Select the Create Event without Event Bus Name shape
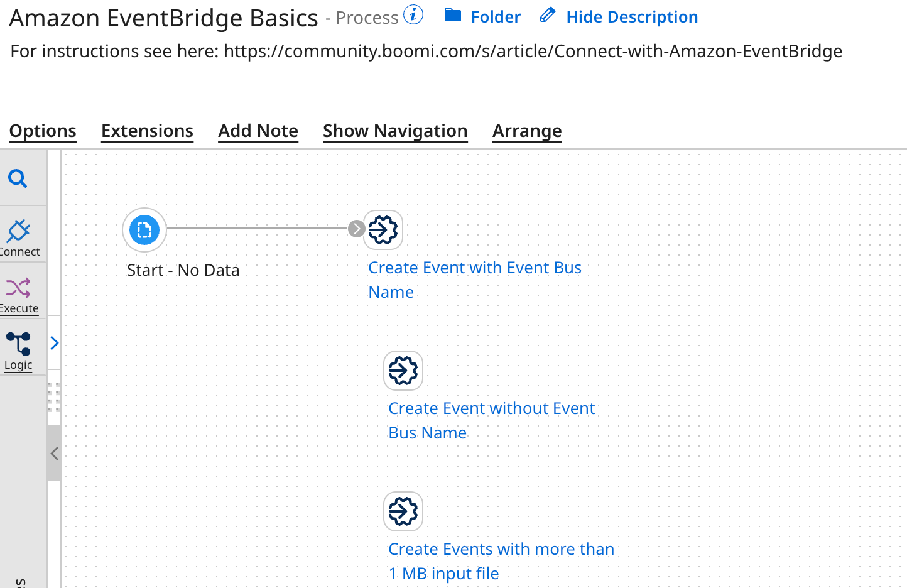The height and width of the screenshot is (588, 907). (403, 371)
